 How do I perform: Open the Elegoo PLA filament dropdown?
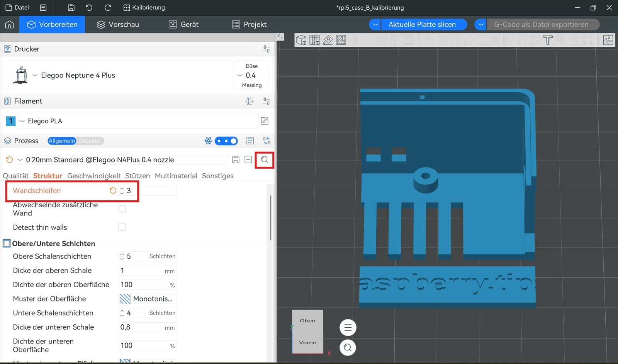[138, 121]
